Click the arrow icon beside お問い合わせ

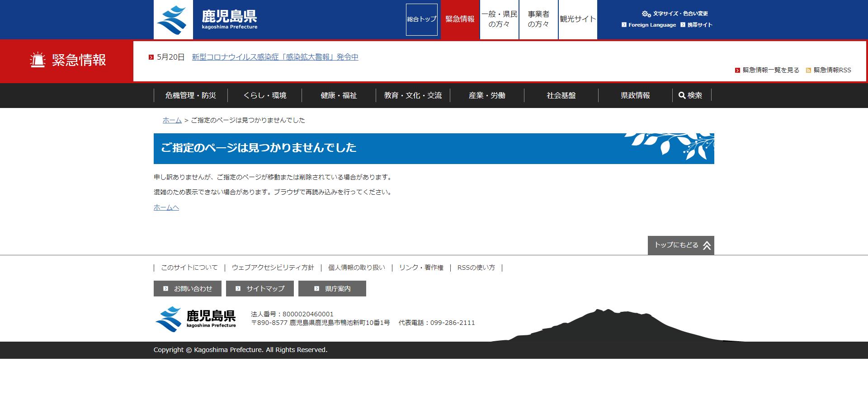165,288
